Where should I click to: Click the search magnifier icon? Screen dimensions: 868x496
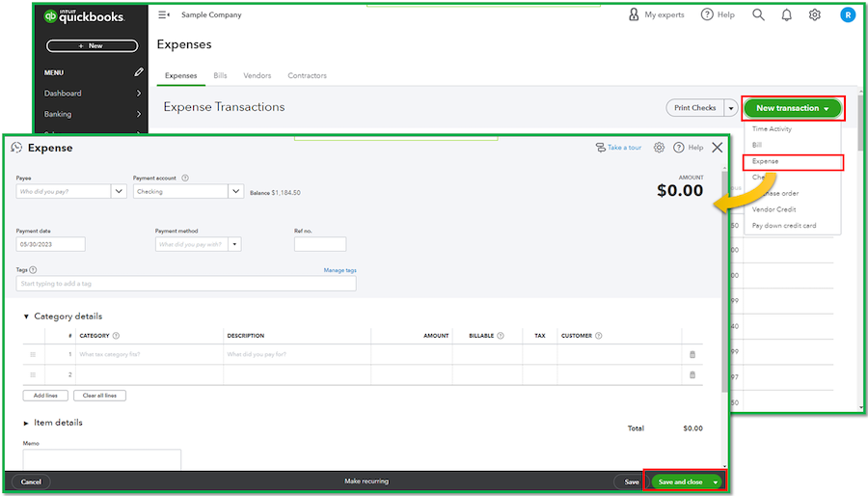point(758,14)
